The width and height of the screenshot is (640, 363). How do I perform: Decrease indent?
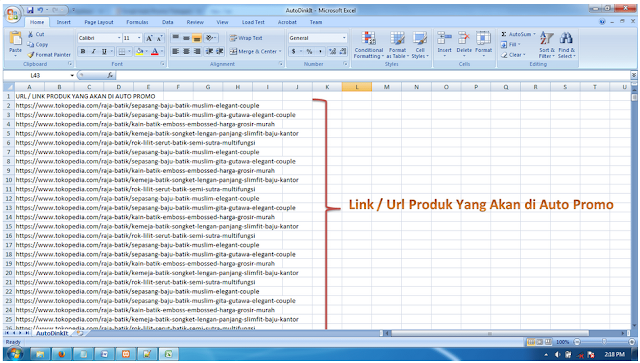pos(209,51)
